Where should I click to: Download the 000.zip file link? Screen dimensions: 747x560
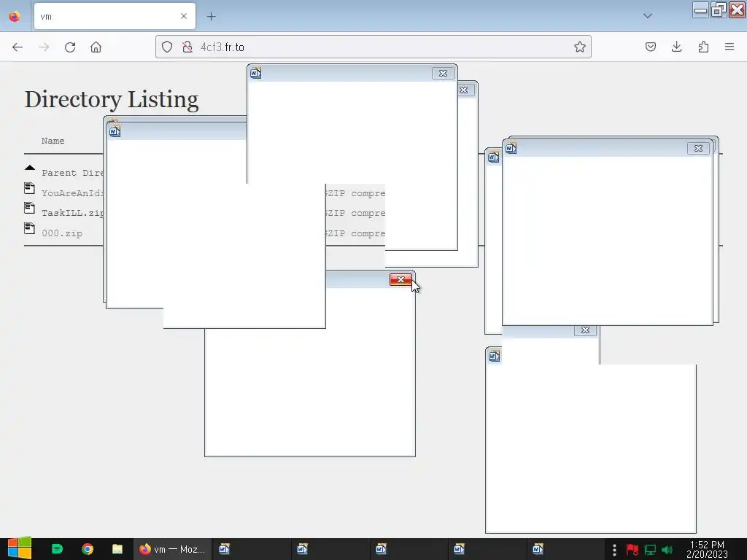[x=62, y=233]
